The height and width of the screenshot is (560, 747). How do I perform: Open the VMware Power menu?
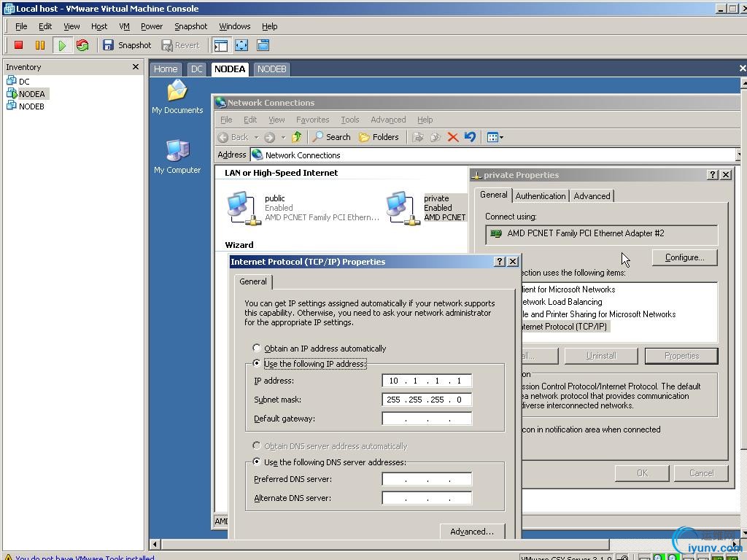click(x=152, y=26)
